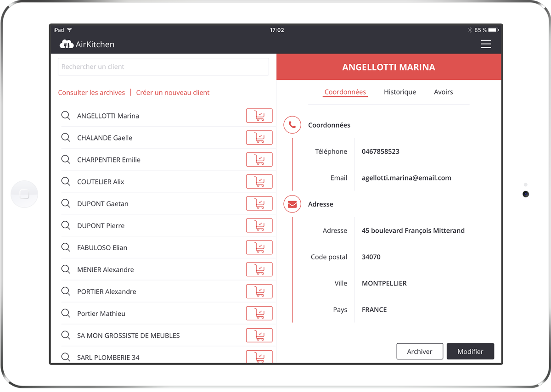
Task: Open cart for SA MON GROSSISTE DE MEUBLES
Action: [x=259, y=336]
